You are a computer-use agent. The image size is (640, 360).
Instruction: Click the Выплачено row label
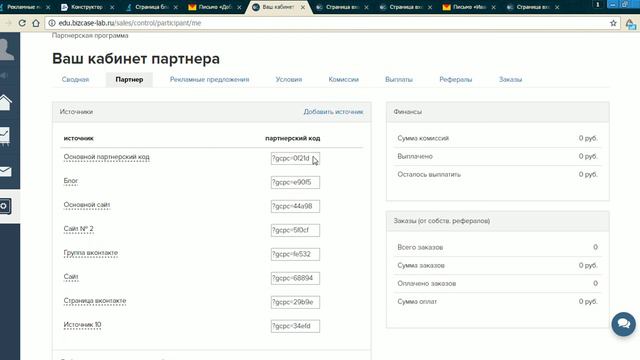pyautogui.click(x=415, y=156)
